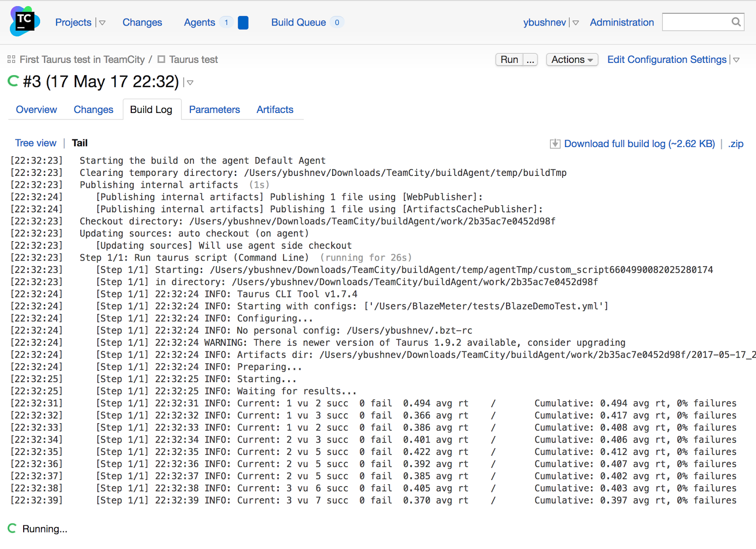Click the download log icon

tap(555, 144)
